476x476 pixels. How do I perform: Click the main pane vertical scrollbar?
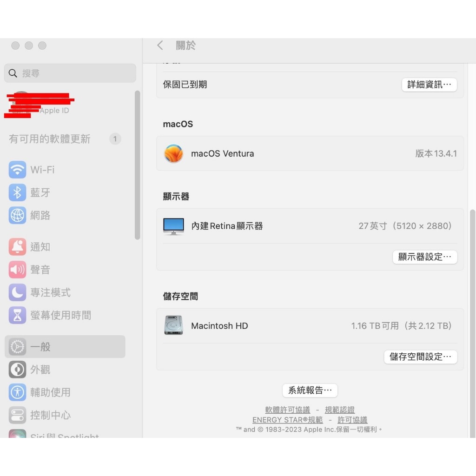pos(472,324)
